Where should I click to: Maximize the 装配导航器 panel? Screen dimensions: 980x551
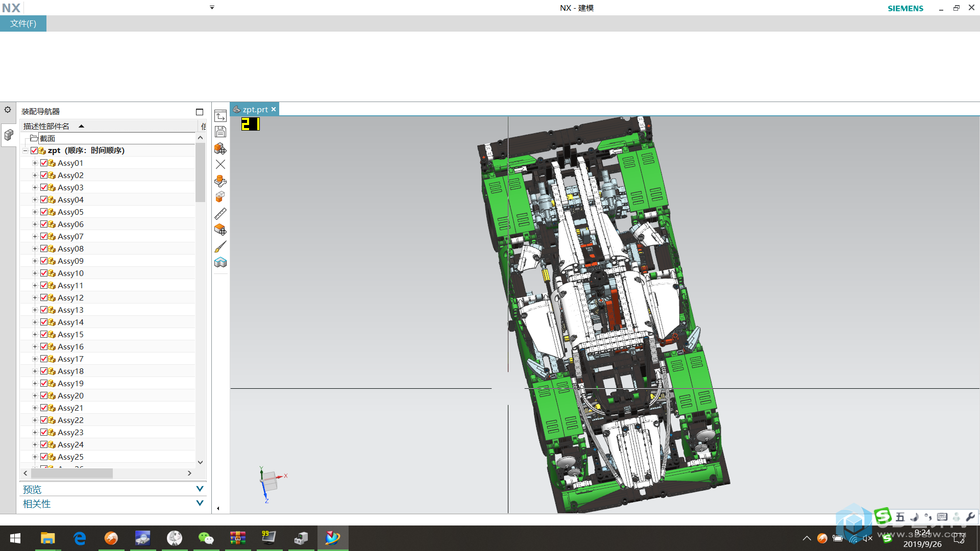coord(200,112)
